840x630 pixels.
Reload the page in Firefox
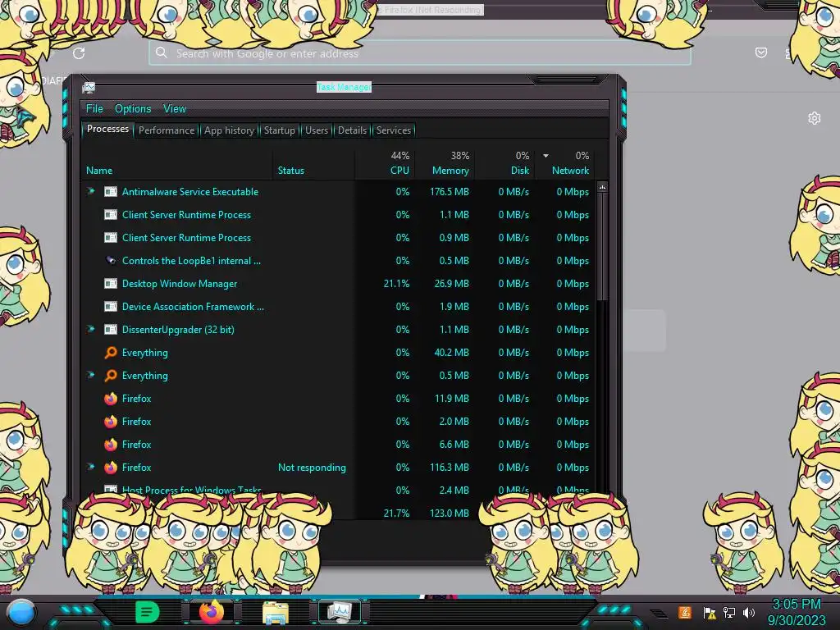point(79,53)
